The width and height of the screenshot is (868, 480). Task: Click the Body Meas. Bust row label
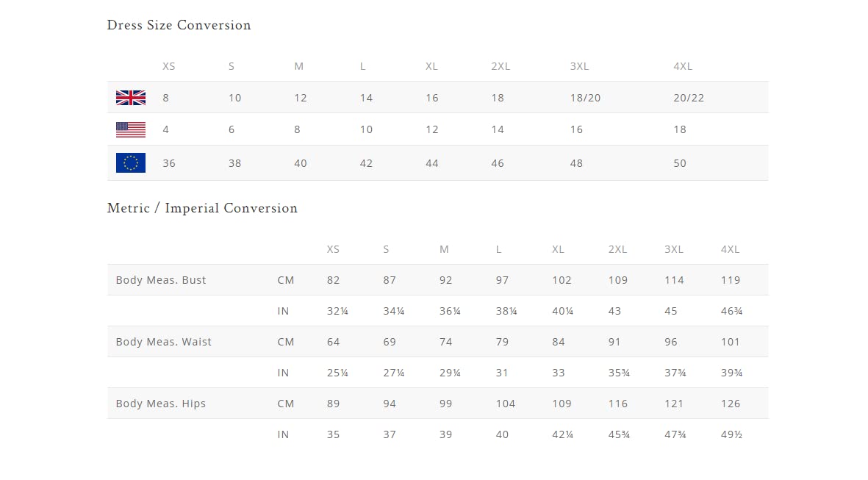tap(161, 280)
